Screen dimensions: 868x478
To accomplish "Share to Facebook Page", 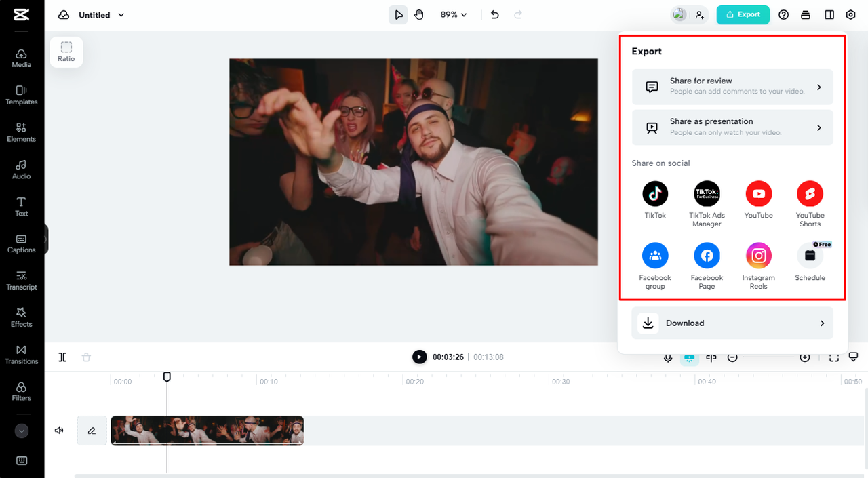I will 707,266.
